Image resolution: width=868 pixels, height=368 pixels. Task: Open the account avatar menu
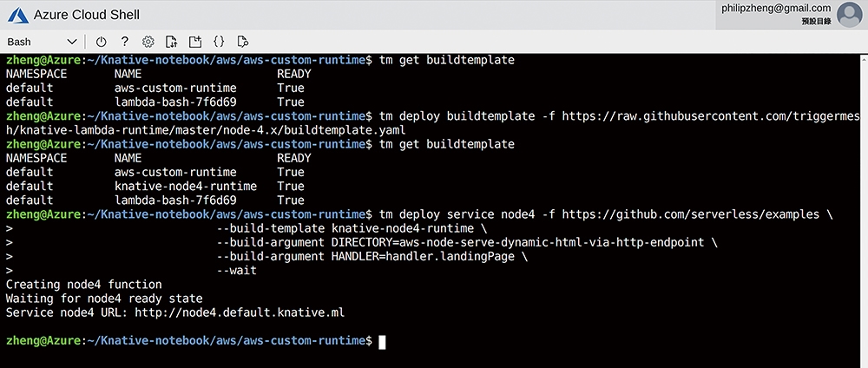pos(849,15)
